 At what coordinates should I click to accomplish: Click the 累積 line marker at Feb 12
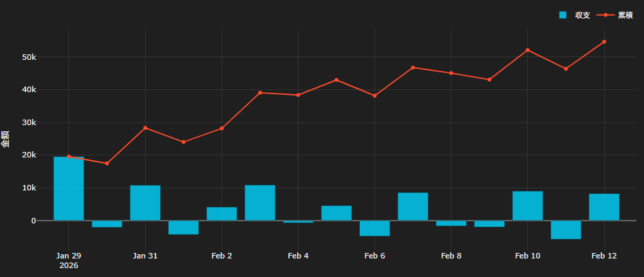click(x=604, y=42)
